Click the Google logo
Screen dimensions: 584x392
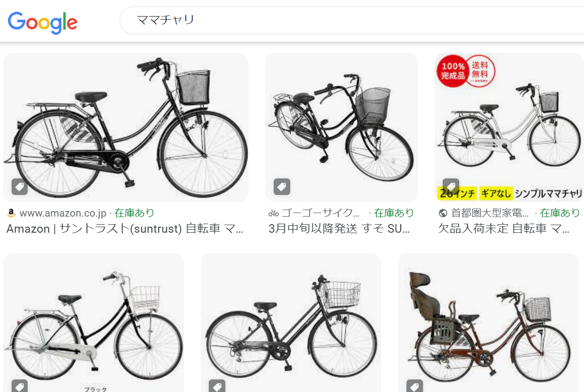point(42,22)
